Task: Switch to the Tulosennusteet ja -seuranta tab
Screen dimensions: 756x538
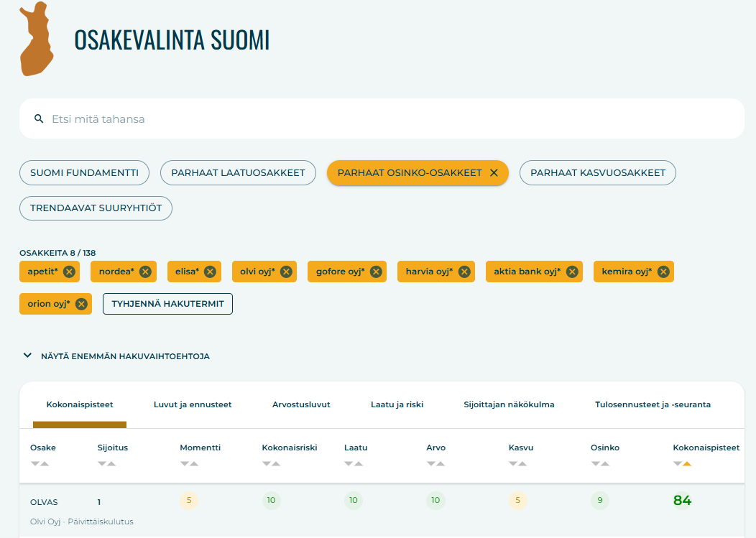Action: (x=653, y=404)
